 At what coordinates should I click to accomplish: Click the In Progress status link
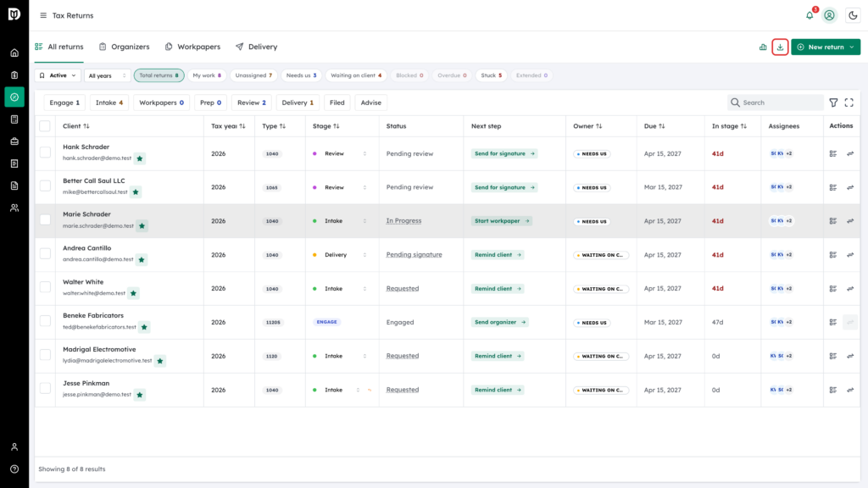pyautogui.click(x=403, y=221)
